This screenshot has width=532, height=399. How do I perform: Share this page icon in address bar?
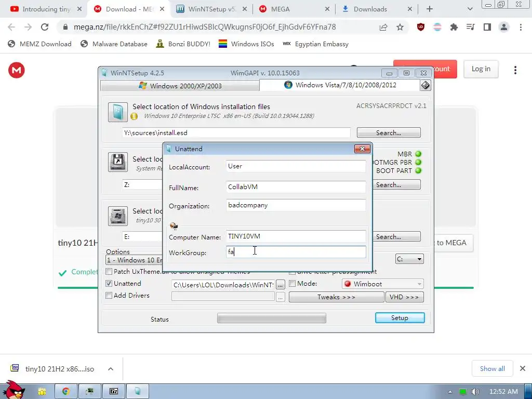(383, 27)
